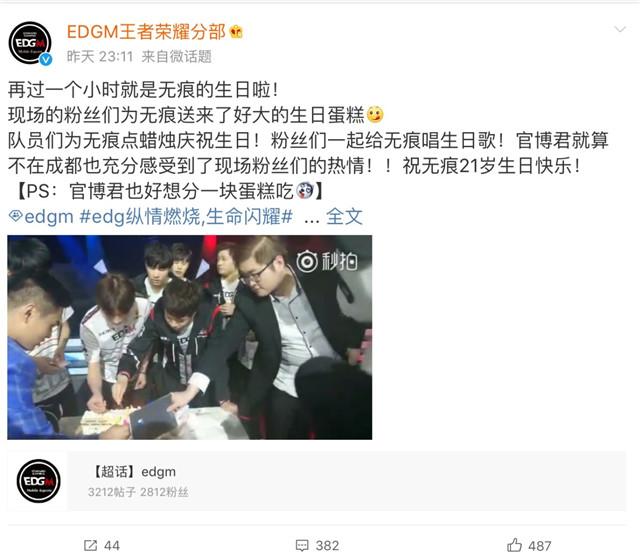This screenshot has height=556, width=640.
Task: Open the 【超话】edgm topic card
Action: tap(317, 481)
